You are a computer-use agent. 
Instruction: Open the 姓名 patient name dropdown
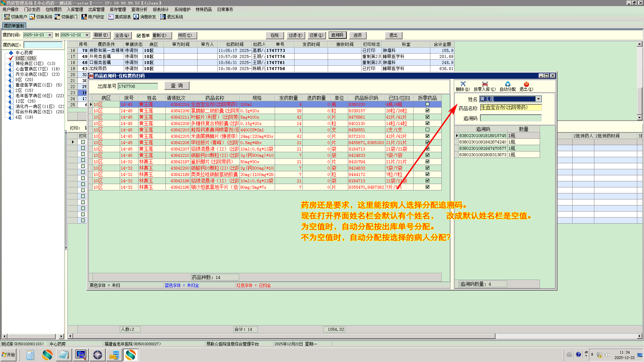click(x=538, y=99)
